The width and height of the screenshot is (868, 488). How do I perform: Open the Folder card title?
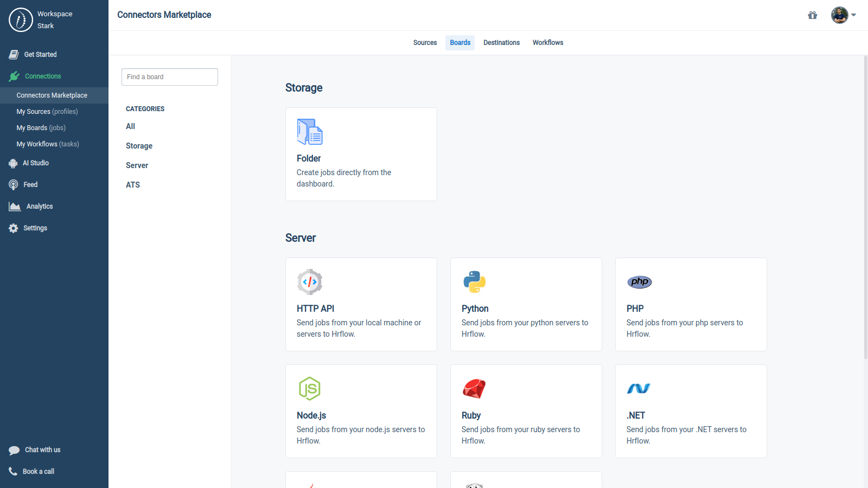tap(309, 158)
